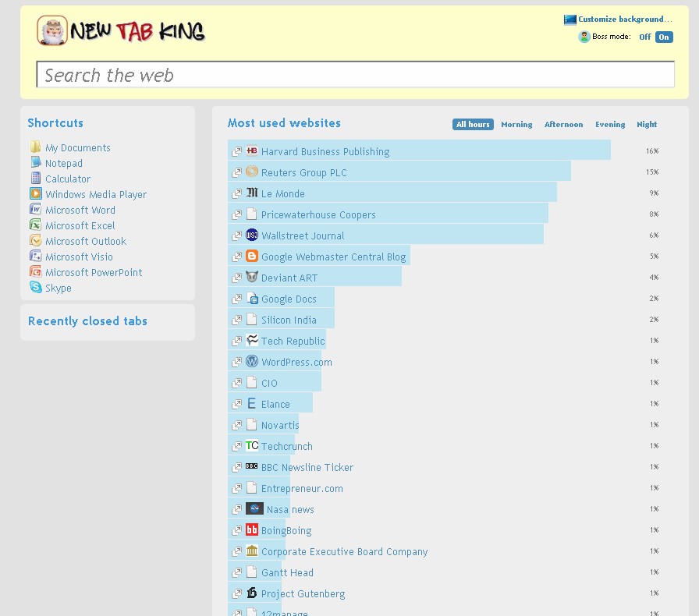Click the Project Gutenberg favicon
699x616 pixels.
[x=252, y=593]
